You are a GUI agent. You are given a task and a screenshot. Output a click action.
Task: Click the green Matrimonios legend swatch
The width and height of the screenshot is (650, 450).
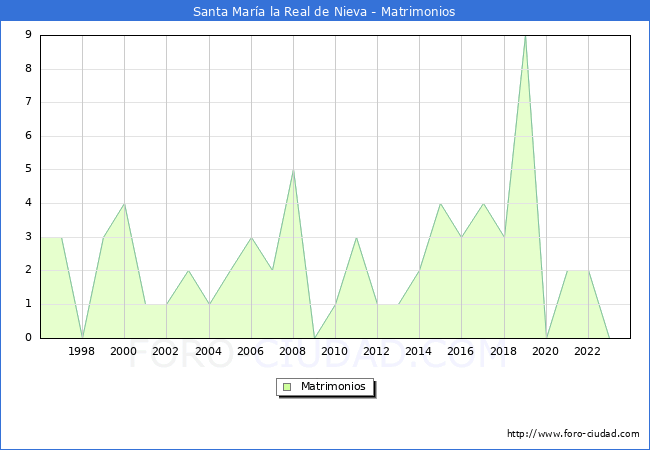click(287, 387)
